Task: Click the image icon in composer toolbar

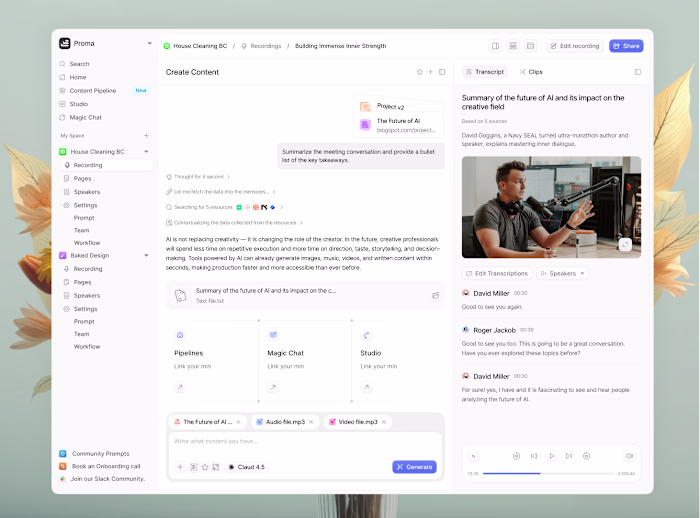Action: click(x=216, y=467)
